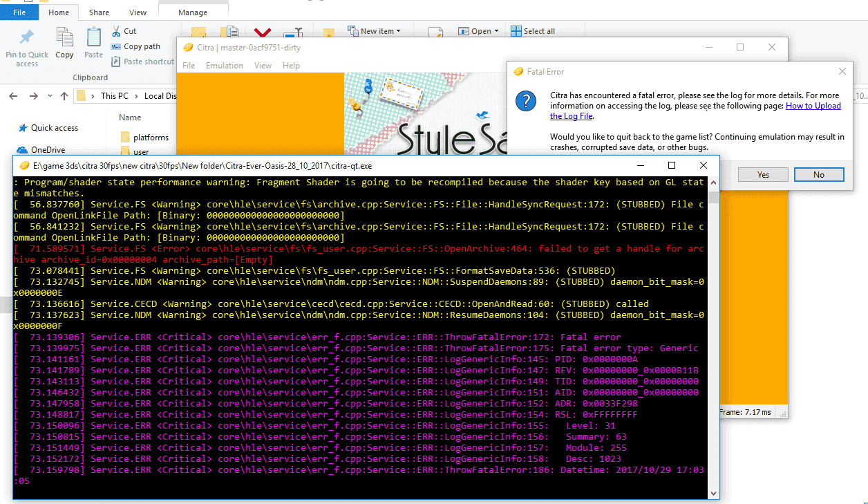The image size is (868, 504).
Task: Click the red X Delete icon in the ribbon
Action: pyautogui.click(x=262, y=32)
